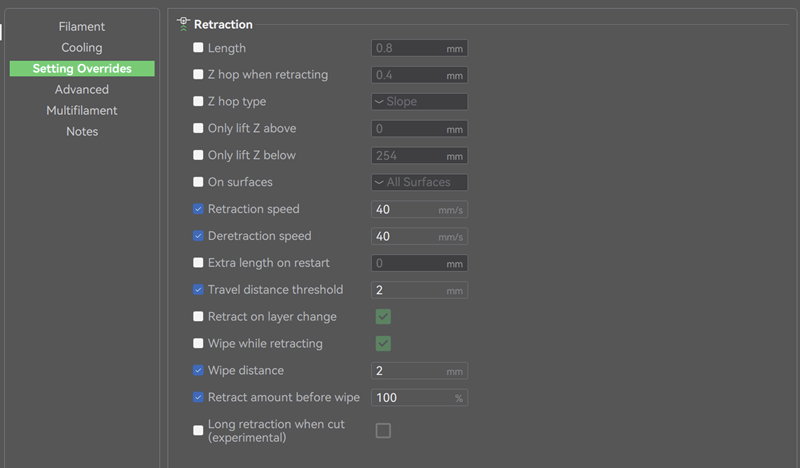800x468 pixels.
Task: Click the Retraction section header icon
Action: (x=183, y=24)
